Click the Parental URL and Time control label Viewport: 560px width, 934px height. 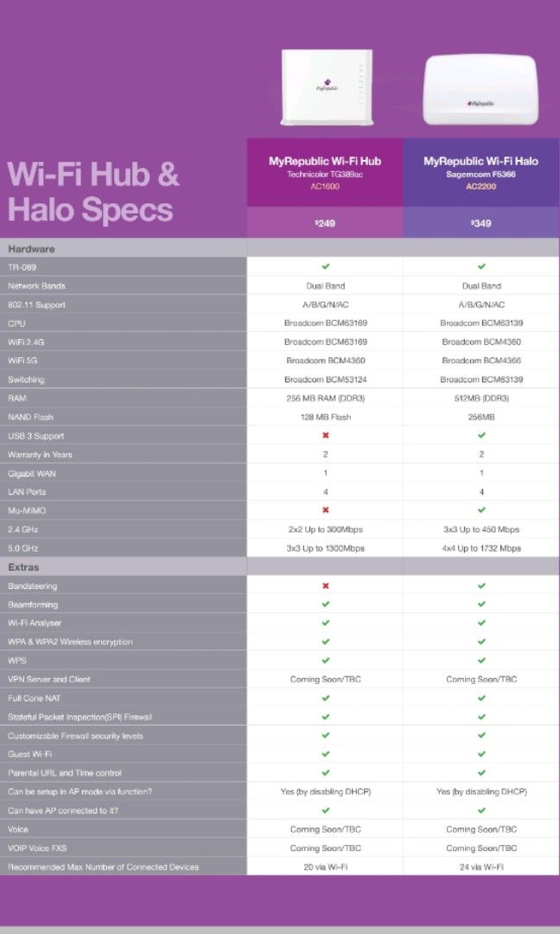[x=65, y=773]
